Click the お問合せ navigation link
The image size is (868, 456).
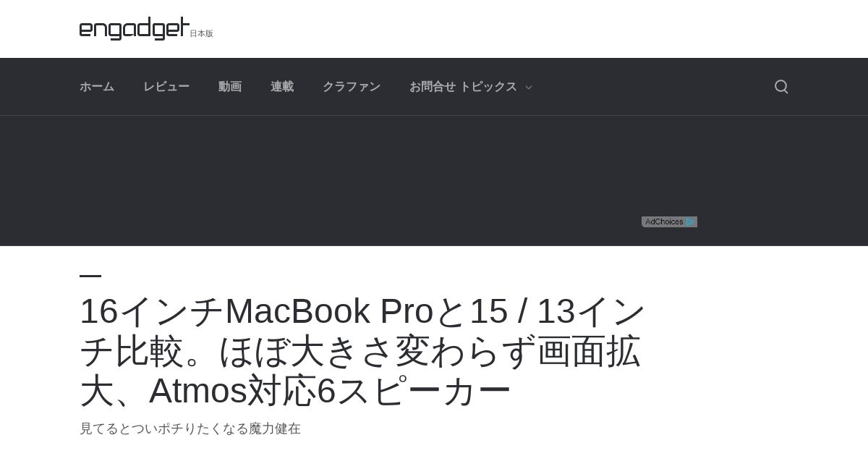pyautogui.click(x=433, y=87)
